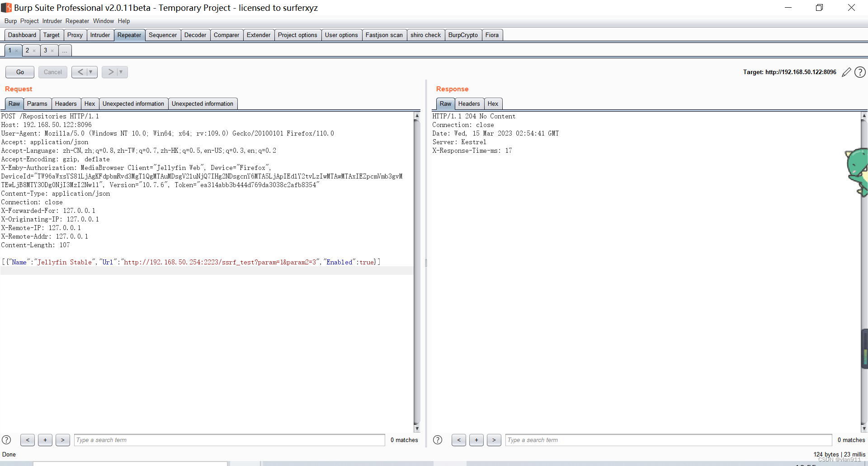Viewport: 868px width, 466px height.
Task: Open the Decoder tab
Action: [195, 35]
